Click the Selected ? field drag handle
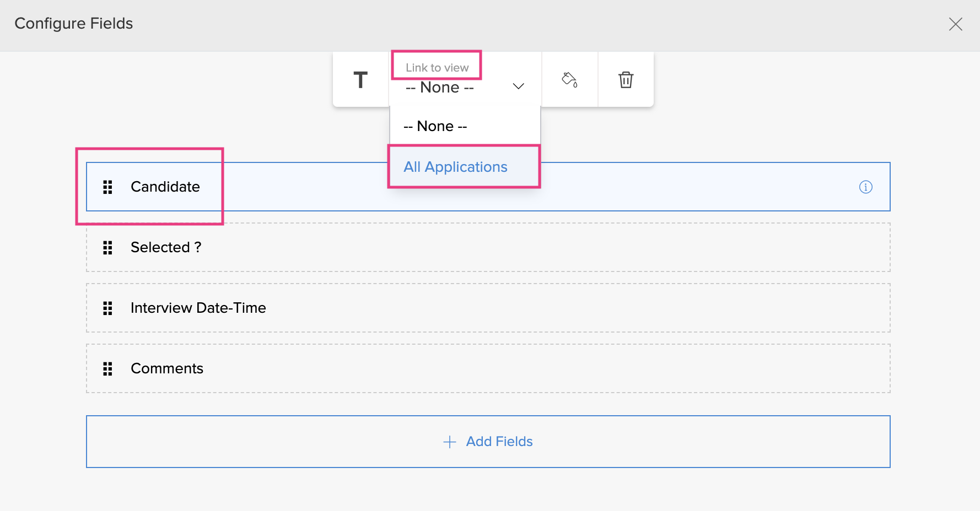 coord(108,248)
